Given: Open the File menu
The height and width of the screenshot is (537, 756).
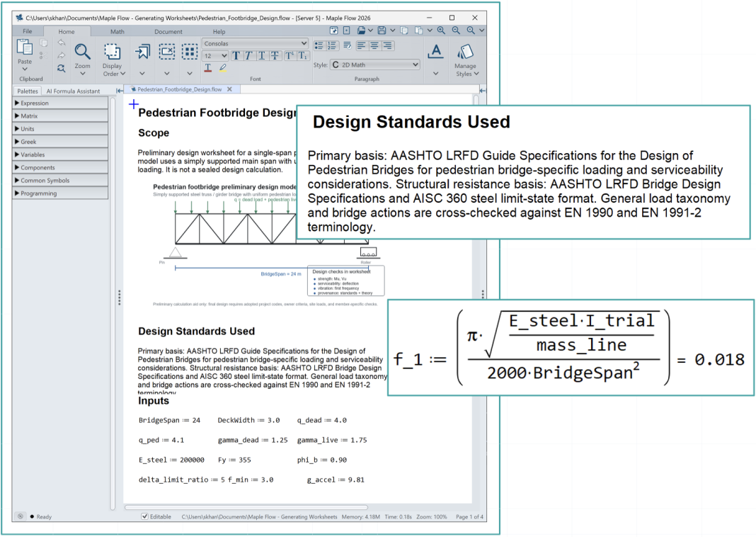Looking at the screenshot, I should pyautogui.click(x=28, y=31).
